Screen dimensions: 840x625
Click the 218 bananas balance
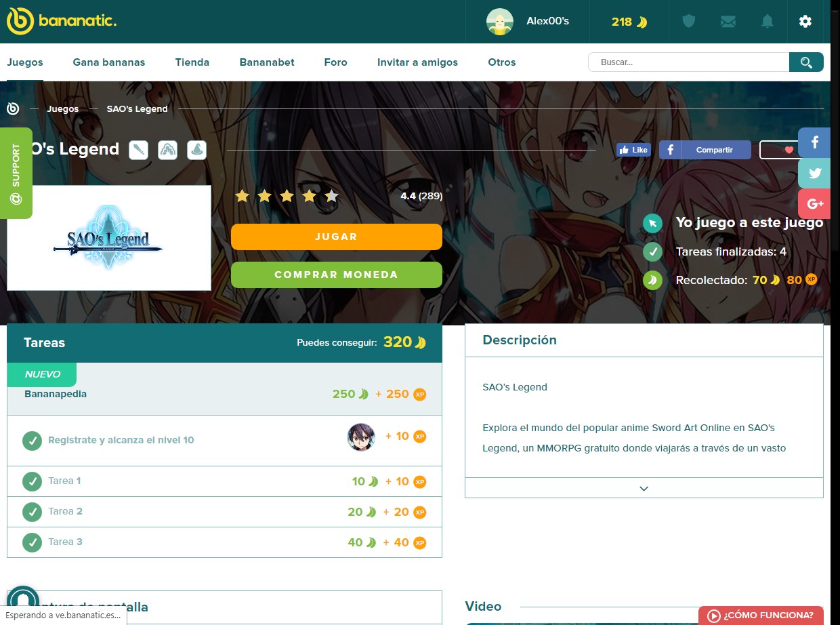[x=629, y=22]
